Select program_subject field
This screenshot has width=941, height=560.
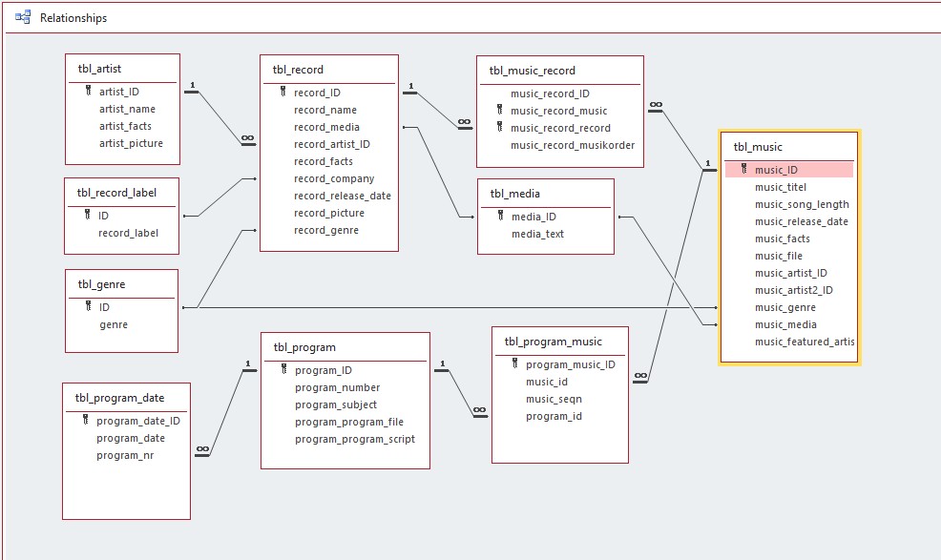[336, 405]
